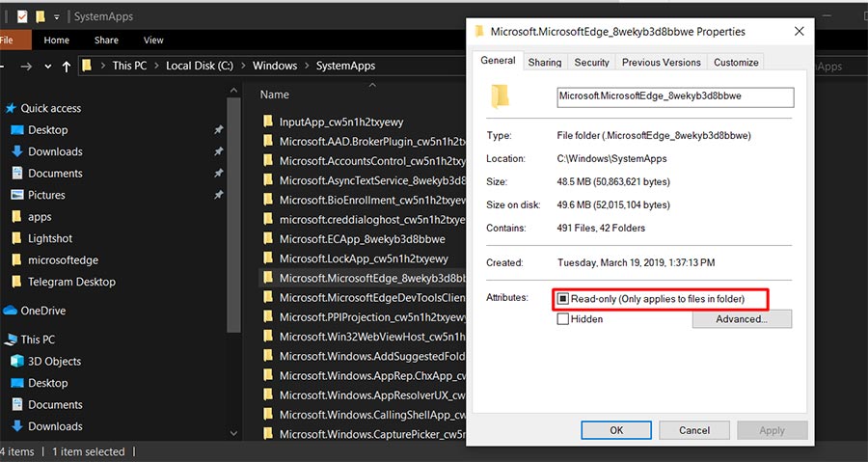Click the Name column header to sort

click(x=275, y=95)
